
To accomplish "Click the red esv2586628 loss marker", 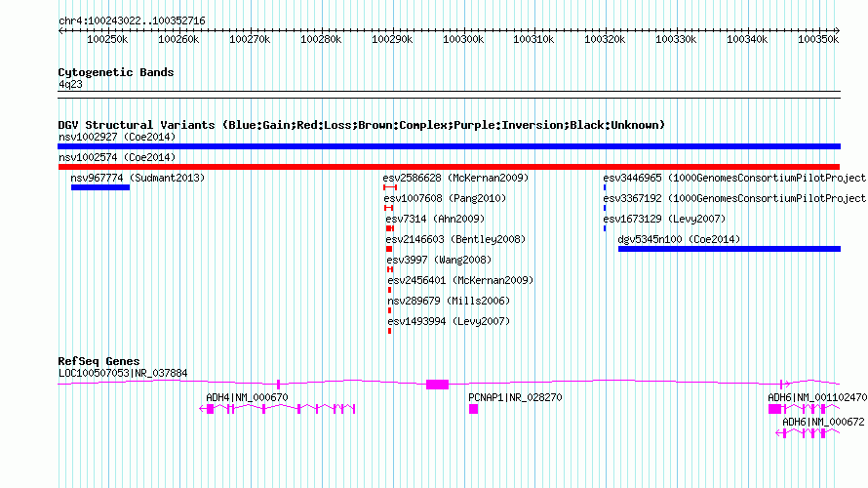I will pyautogui.click(x=390, y=187).
